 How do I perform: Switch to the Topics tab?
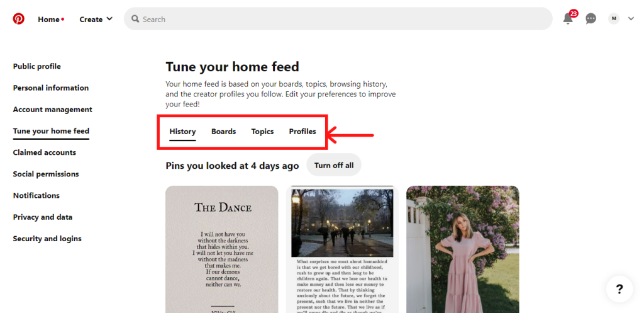tap(262, 132)
